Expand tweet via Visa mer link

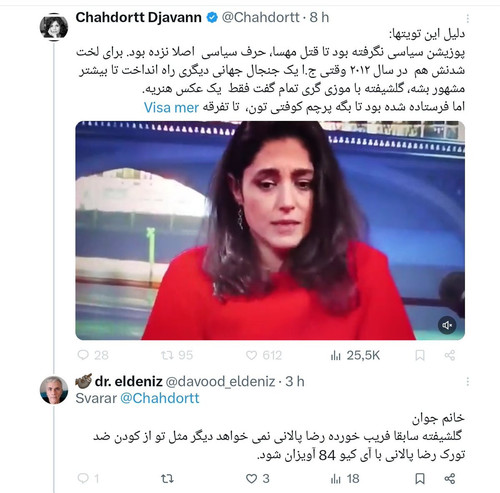coord(171,107)
